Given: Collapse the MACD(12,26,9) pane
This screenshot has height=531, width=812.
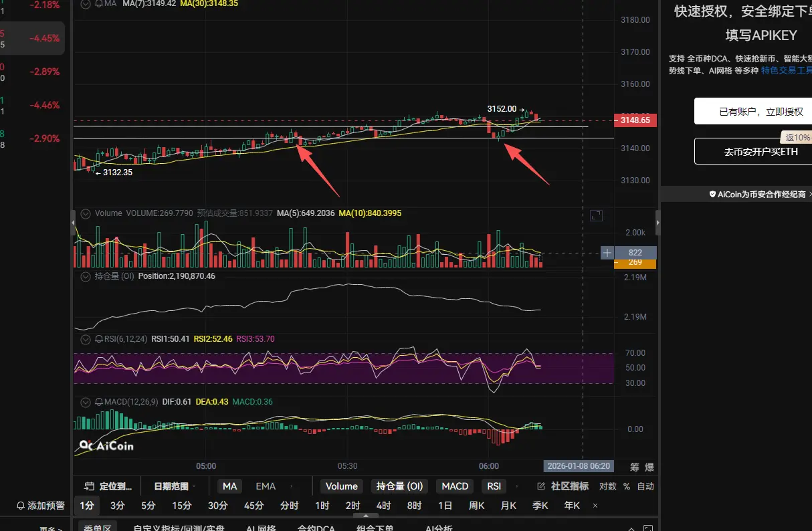Looking at the screenshot, I should coord(86,402).
